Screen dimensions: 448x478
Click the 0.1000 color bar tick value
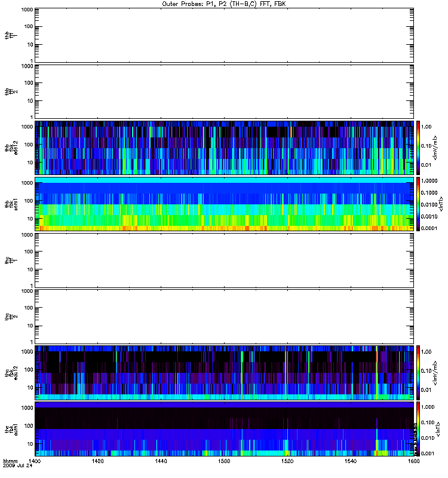429,192
